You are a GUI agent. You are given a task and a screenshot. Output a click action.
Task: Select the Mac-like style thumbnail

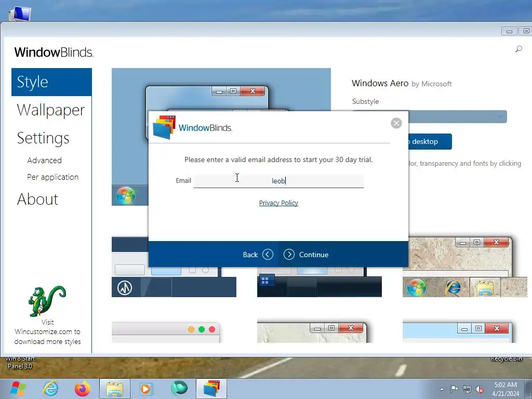[166, 332]
